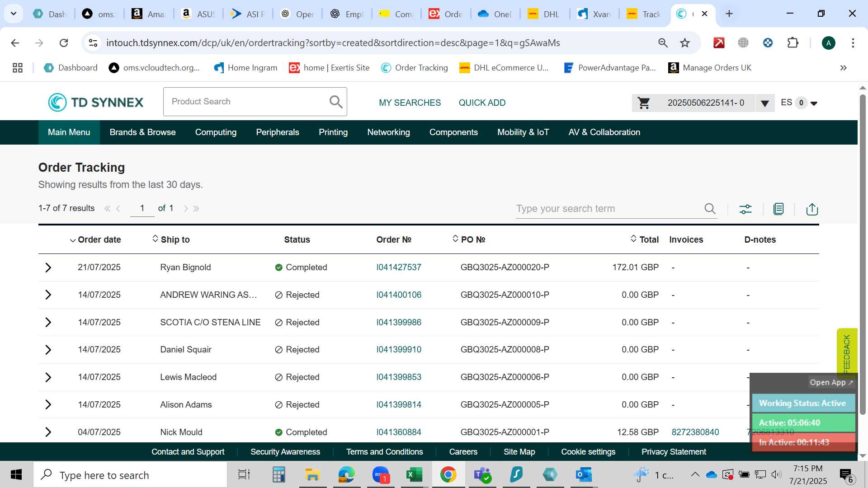Click the red PDF extension icon
868x488 pixels.
(719, 43)
